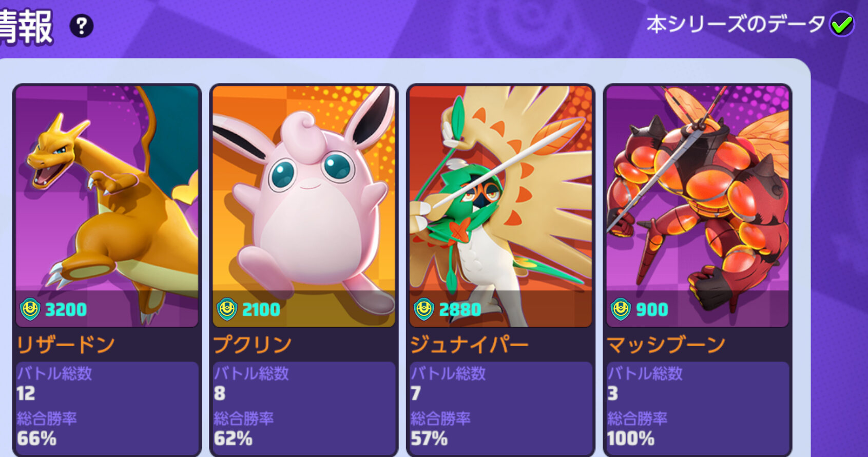868x457 pixels.
Task: Open the マッシブーン Buzzwole portrait card
Action: [x=698, y=206]
